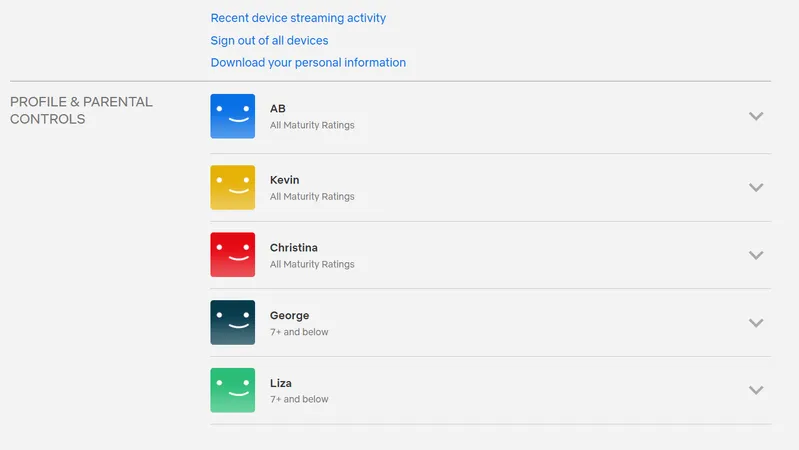Expand the Christina profile chevron
Image resolution: width=799 pixels, height=450 pixels.
pos(756,255)
